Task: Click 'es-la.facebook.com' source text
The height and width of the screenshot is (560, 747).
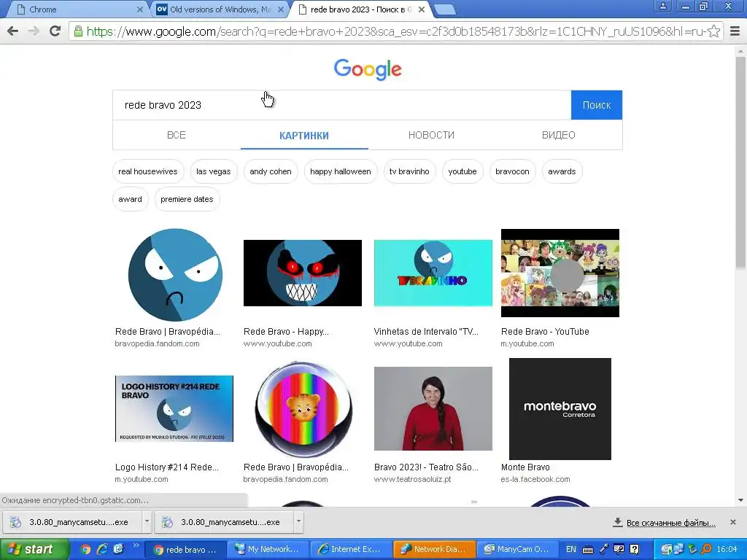Action: (x=535, y=479)
